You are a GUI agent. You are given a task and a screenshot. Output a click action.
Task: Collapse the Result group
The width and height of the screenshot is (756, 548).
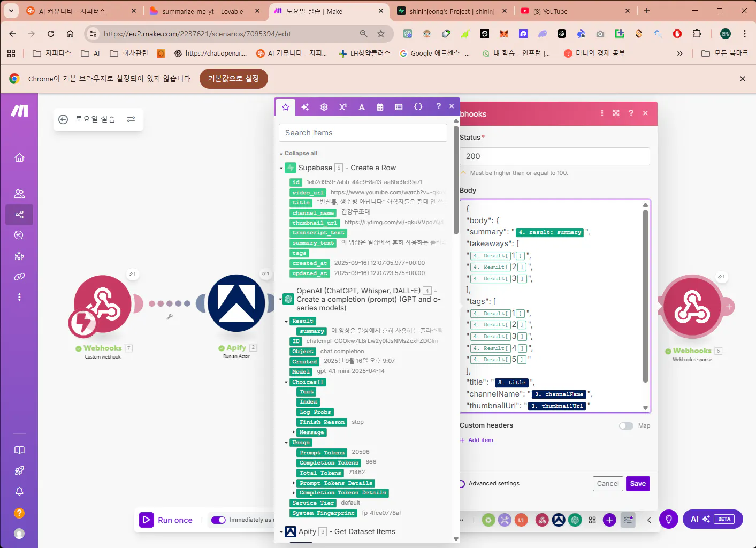tap(286, 322)
